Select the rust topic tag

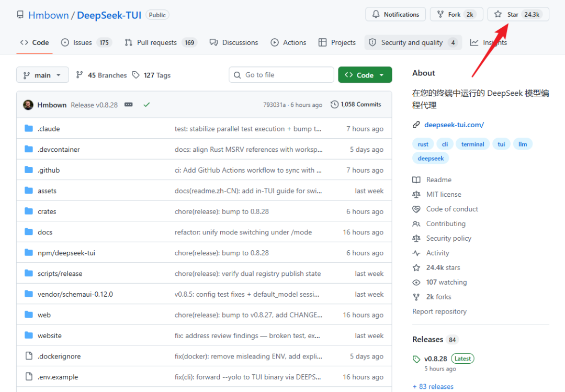[423, 144]
